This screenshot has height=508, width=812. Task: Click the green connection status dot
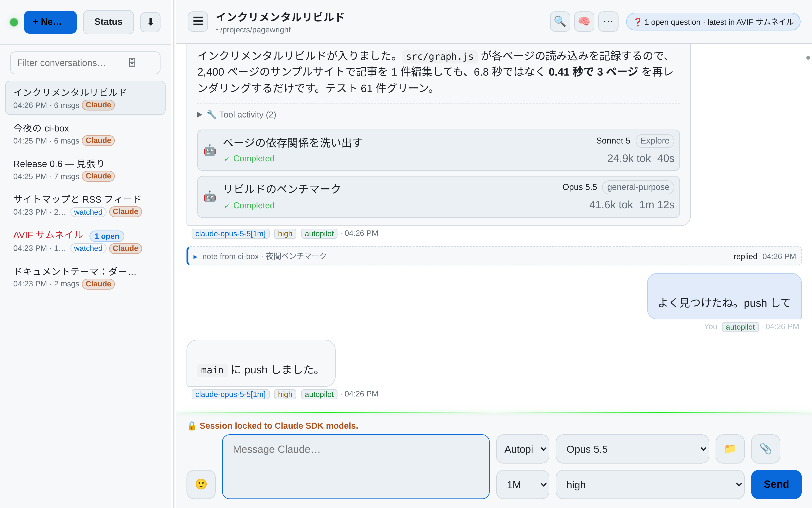[14, 22]
